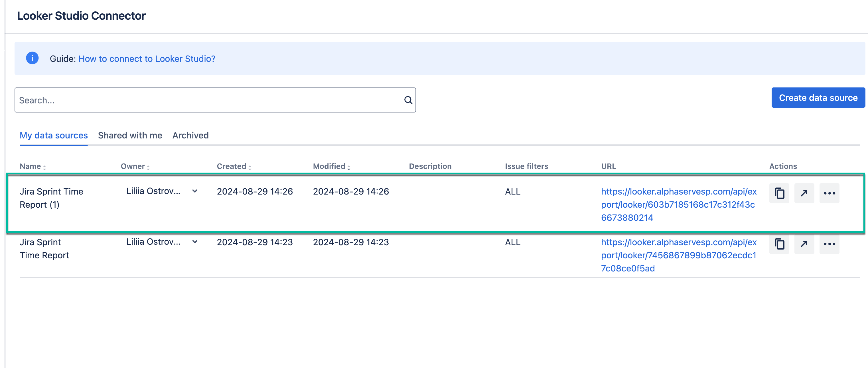The height and width of the screenshot is (368, 868).
Task: Sort the table by the Created column
Action: pyautogui.click(x=250, y=167)
